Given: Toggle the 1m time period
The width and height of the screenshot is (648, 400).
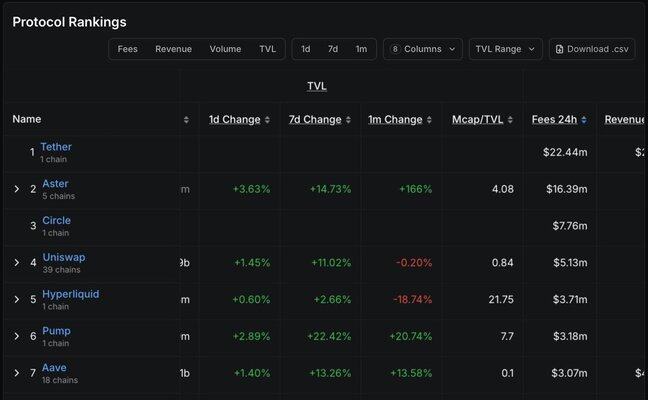Looking at the screenshot, I should pyautogui.click(x=361, y=49).
